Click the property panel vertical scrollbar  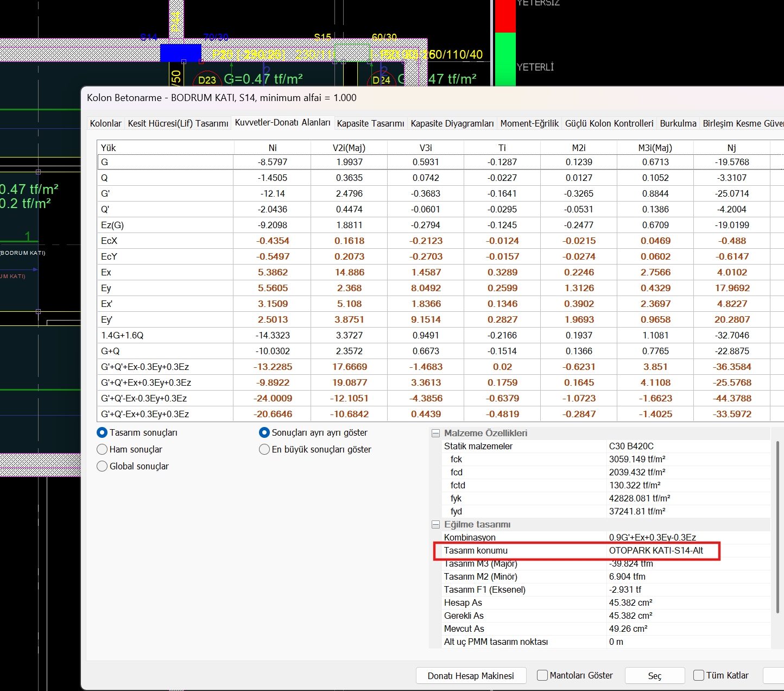pyautogui.click(x=777, y=527)
